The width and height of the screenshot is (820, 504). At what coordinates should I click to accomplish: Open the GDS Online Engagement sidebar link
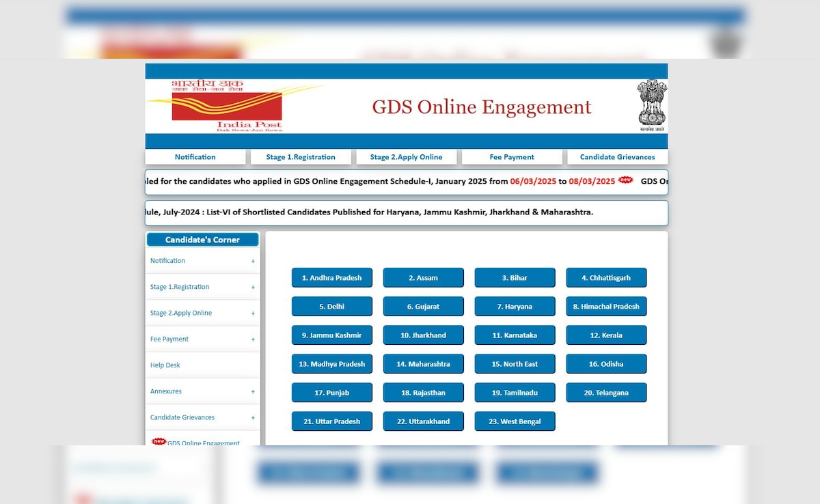[204, 443]
